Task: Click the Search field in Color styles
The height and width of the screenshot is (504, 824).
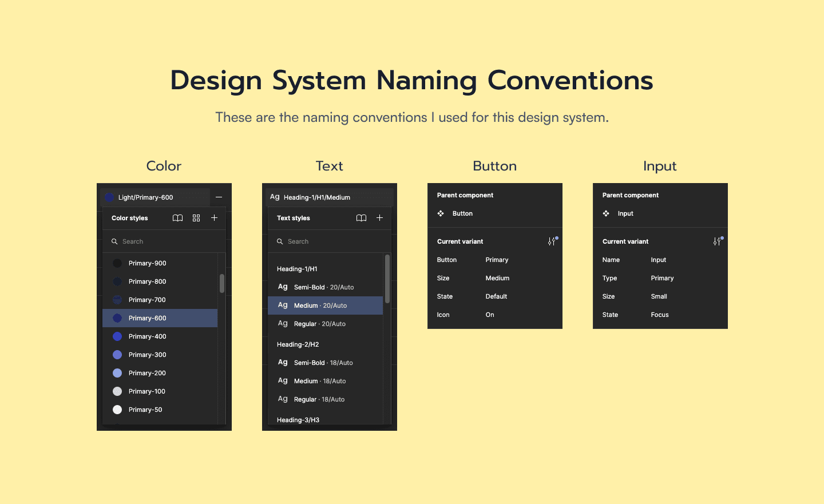Action: pyautogui.click(x=164, y=241)
